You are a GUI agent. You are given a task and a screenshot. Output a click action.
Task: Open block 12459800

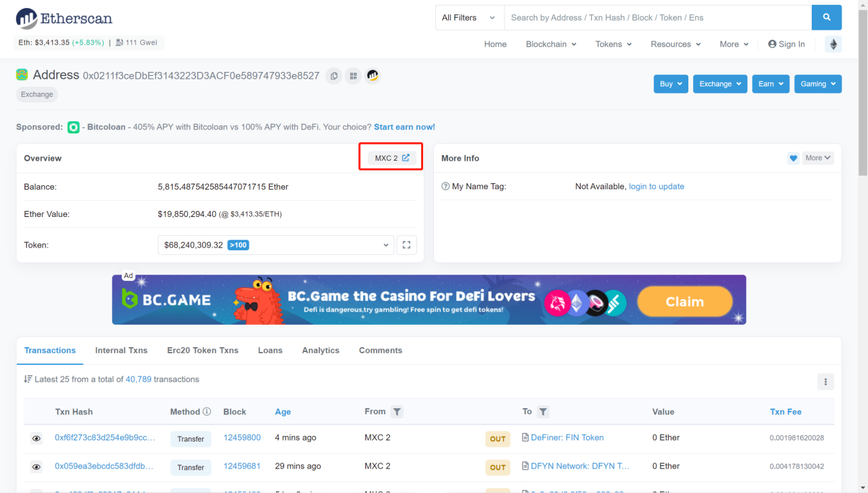[242, 438]
